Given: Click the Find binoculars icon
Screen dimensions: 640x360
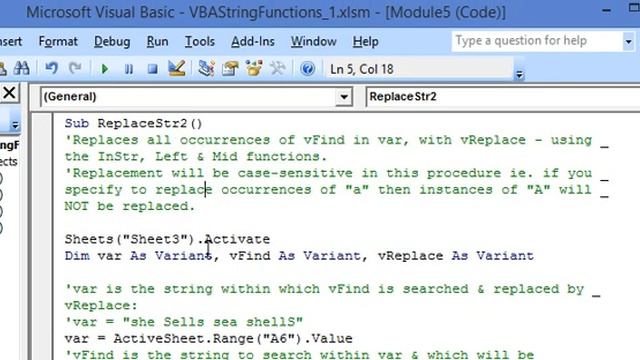Looking at the screenshot, I should (x=21, y=68).
